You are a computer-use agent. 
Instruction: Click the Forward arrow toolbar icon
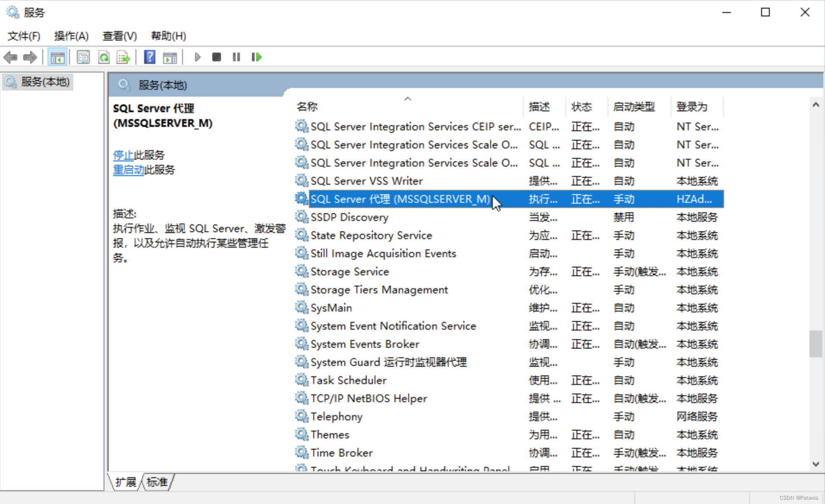pyautogui.click(x=30, y=57)
